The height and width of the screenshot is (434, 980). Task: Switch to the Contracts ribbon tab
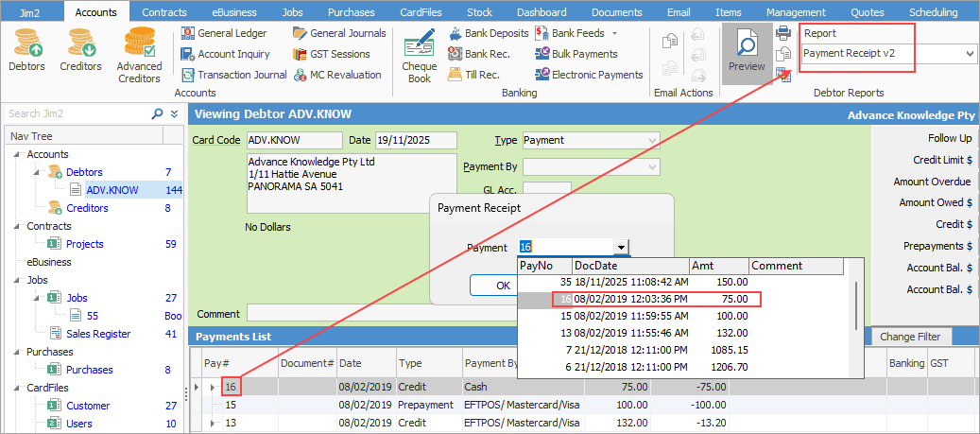tap(164, 12)
